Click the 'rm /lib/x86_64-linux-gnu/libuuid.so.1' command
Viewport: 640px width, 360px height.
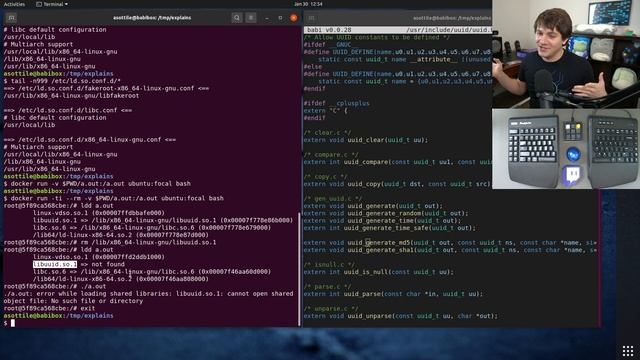point(149,242)
